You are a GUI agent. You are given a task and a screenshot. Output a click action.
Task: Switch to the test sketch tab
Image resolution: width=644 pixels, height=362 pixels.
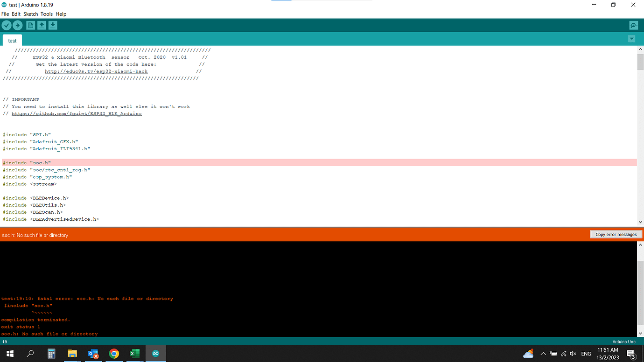tap(12, 40)
